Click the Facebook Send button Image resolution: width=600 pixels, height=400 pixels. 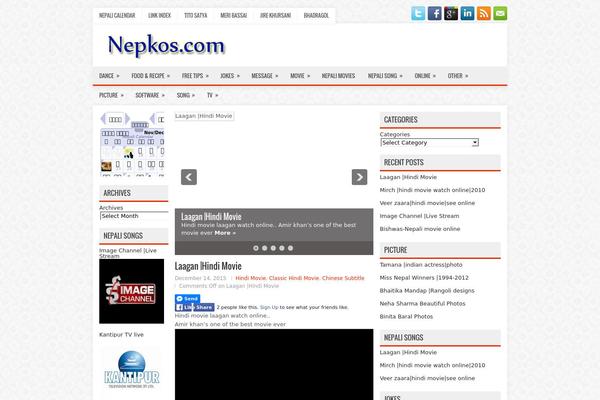[187, 299]
